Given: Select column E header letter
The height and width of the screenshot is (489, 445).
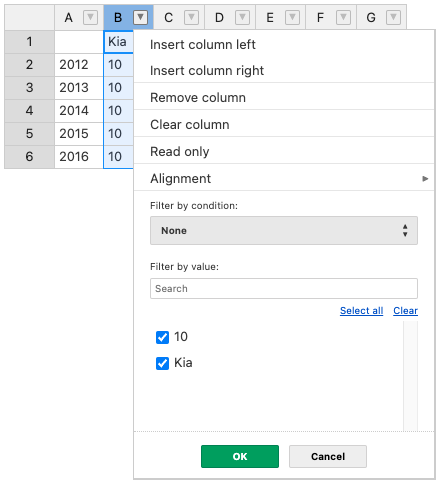Looking at the screenshot, I should 270,17.
